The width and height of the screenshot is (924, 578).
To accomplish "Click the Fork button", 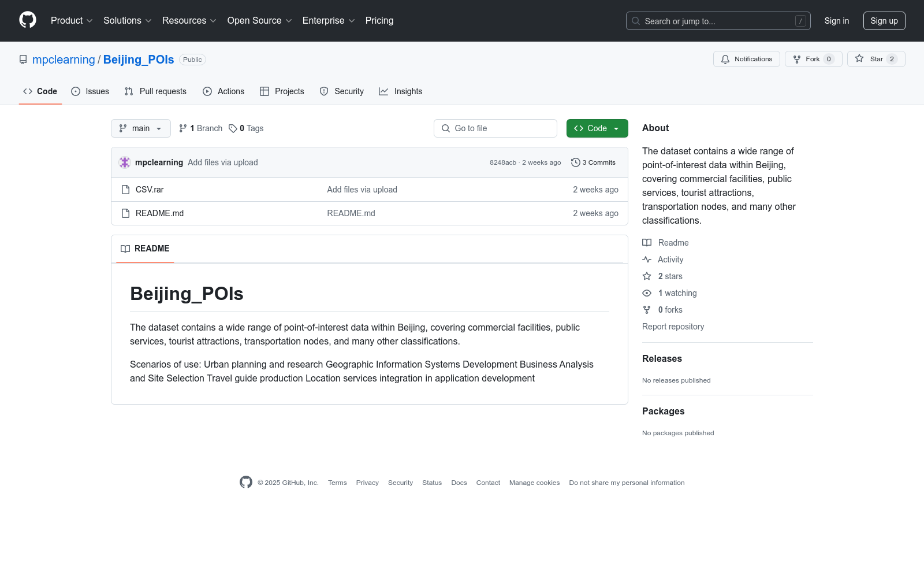I will pyautogui.click(x=814, y=59).
